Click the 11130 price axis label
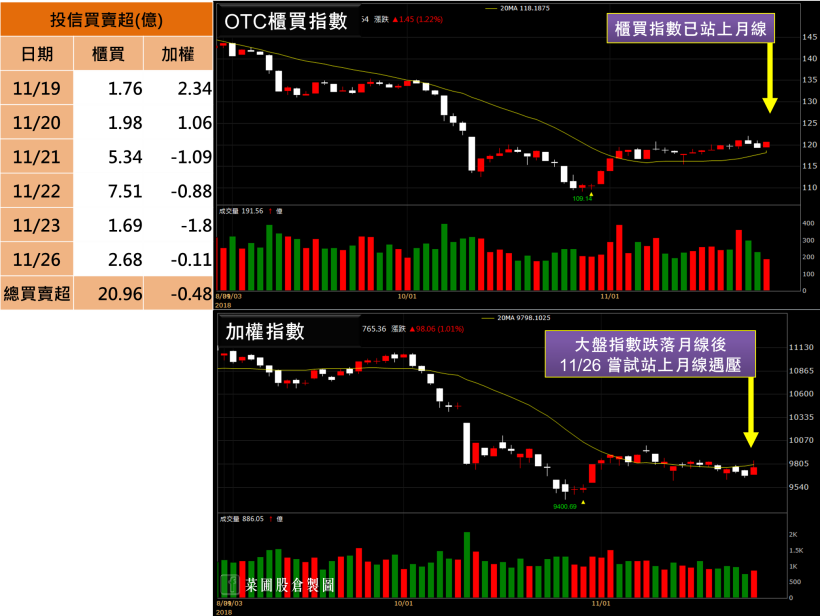 801,347
